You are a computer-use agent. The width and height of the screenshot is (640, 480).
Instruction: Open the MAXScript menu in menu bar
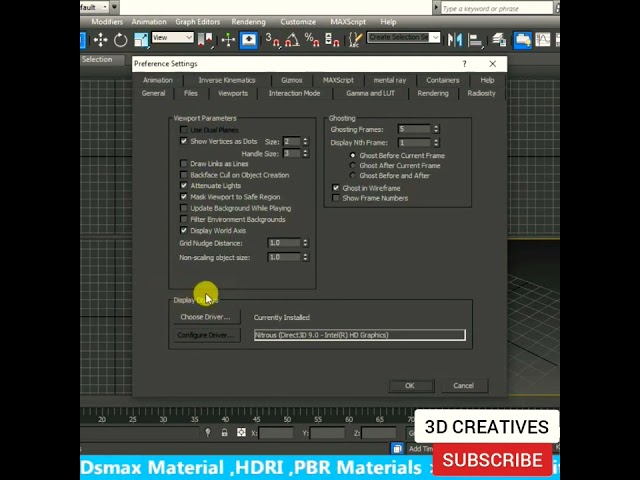click(x=348, y=22)
